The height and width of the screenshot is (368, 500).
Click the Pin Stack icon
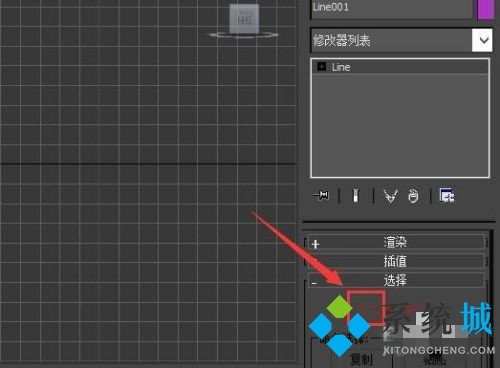[x=321, y=195]
